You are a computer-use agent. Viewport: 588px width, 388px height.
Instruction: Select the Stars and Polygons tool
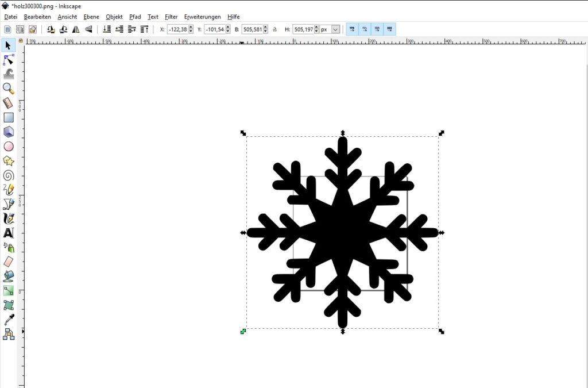click(x=8, y=161)
